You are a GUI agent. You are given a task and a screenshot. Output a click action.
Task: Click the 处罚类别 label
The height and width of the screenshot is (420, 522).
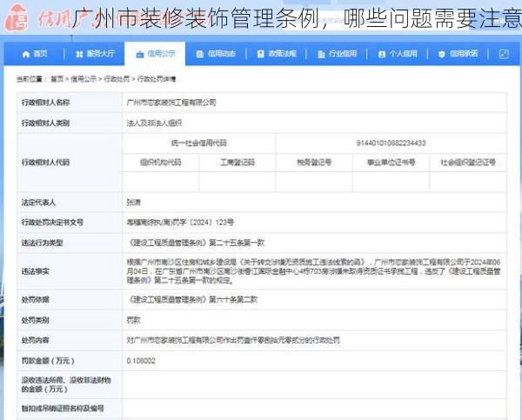[x=35, y=320]
